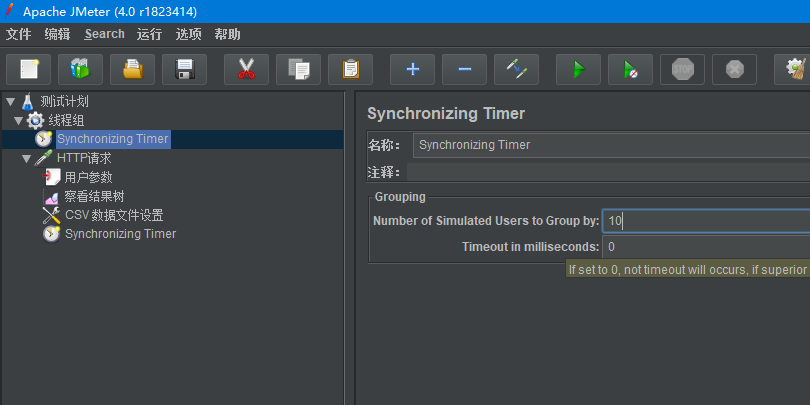Click the Apache JMeter window title text
810x405 pixels.
[110, 11]
